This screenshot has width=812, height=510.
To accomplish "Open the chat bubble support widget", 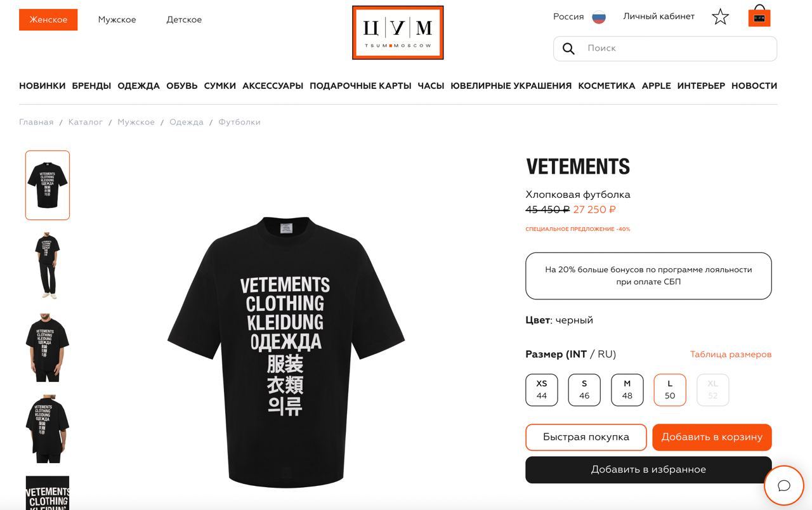I will 784,486.
